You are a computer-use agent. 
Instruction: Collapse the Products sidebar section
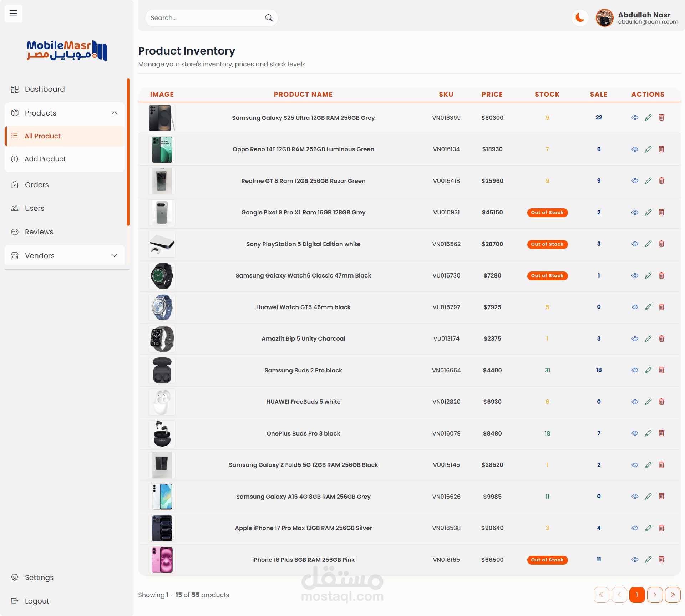(114, 113)
